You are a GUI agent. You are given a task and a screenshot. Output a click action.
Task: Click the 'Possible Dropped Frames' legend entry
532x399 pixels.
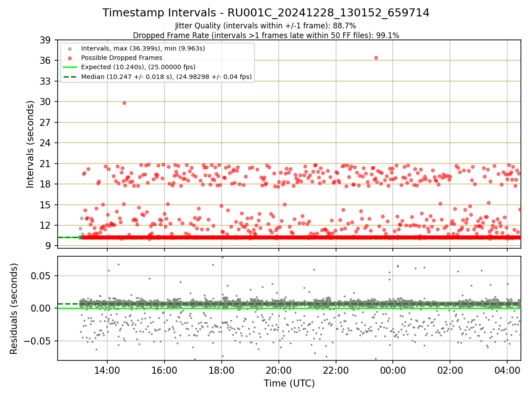pyautogui.click(x=121, y=58)
